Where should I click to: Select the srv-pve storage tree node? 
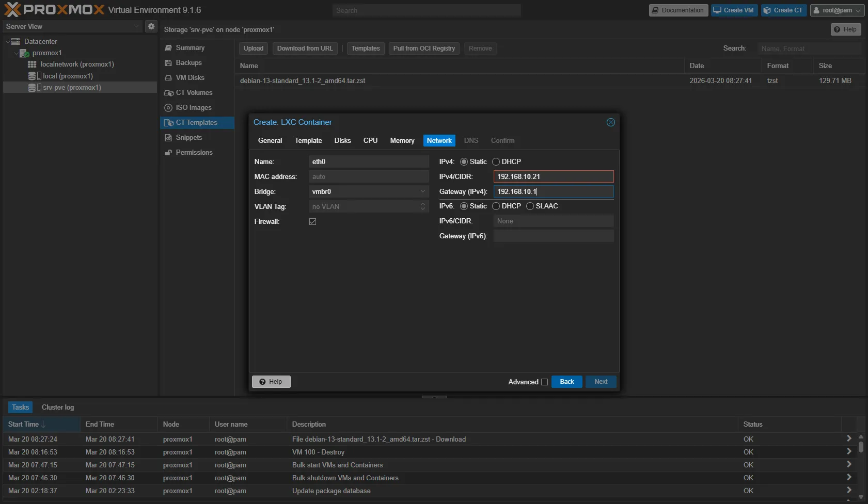[72, 88]
